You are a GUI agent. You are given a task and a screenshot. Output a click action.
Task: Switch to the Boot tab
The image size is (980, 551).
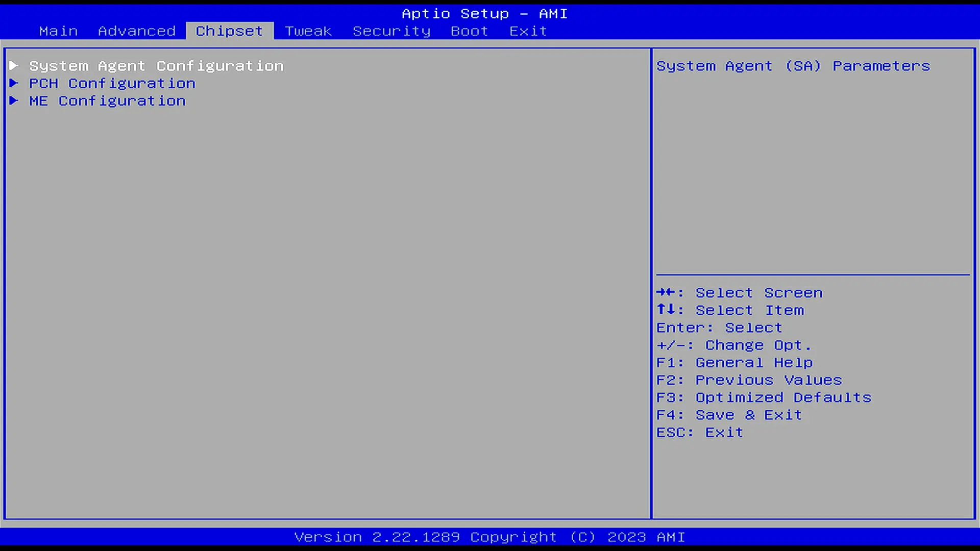[x=469, y=31]
